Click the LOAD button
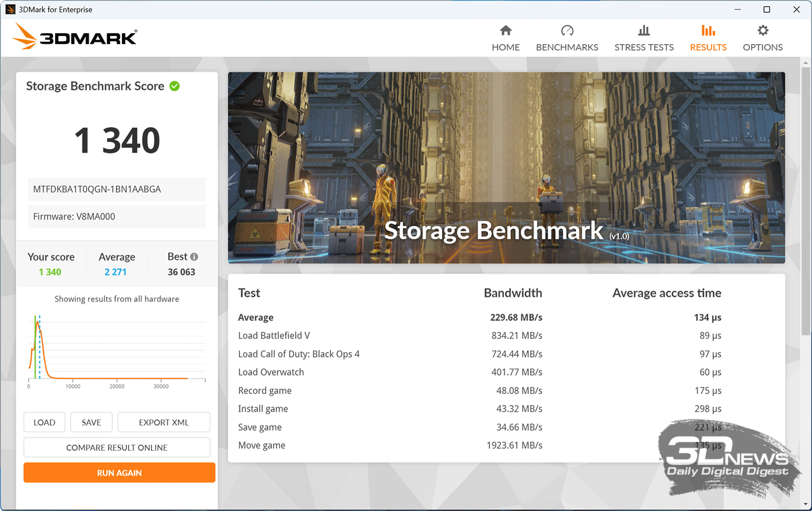Image resolution: width=812 pixels, height=511 pixels. coord(45,422)
